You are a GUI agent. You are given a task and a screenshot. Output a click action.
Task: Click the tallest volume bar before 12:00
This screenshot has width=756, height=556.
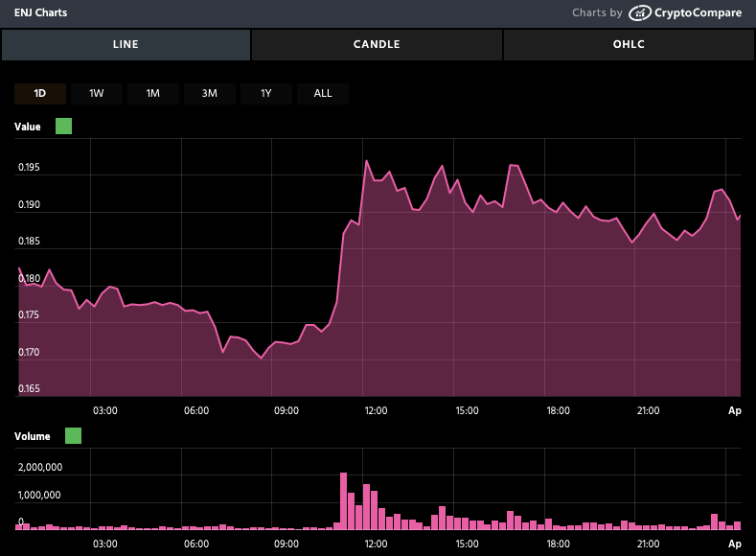[x=343, y=500]
